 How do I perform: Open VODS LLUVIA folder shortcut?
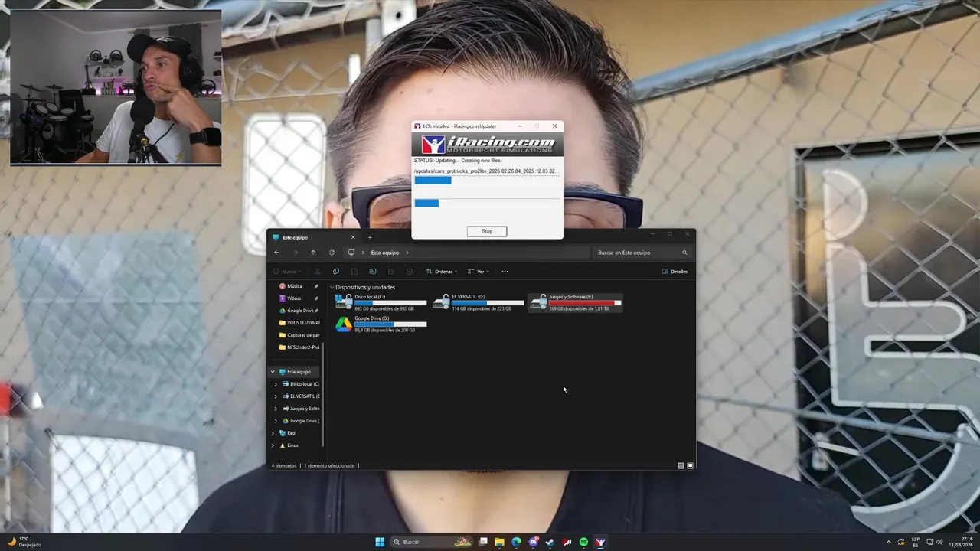click(x=299, y=323)
